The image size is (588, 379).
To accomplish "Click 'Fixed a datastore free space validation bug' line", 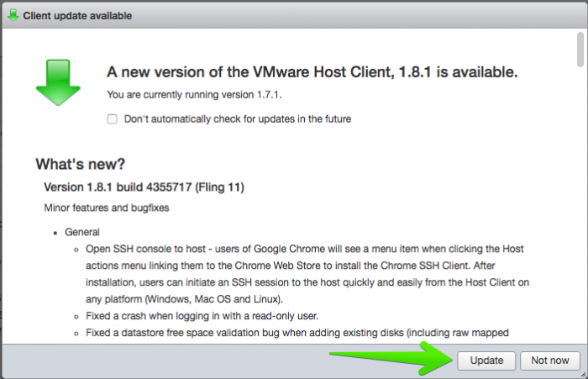I will [x=297, y=333].
